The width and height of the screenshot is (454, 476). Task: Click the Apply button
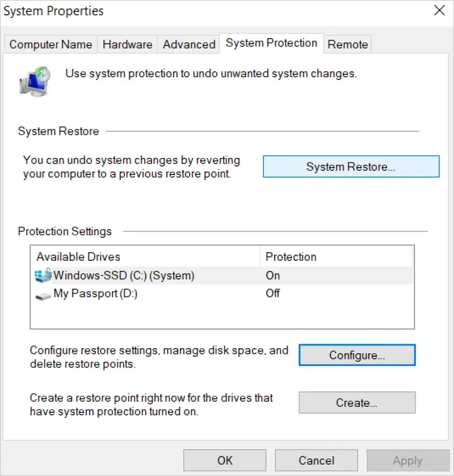(x=407, y=460)
